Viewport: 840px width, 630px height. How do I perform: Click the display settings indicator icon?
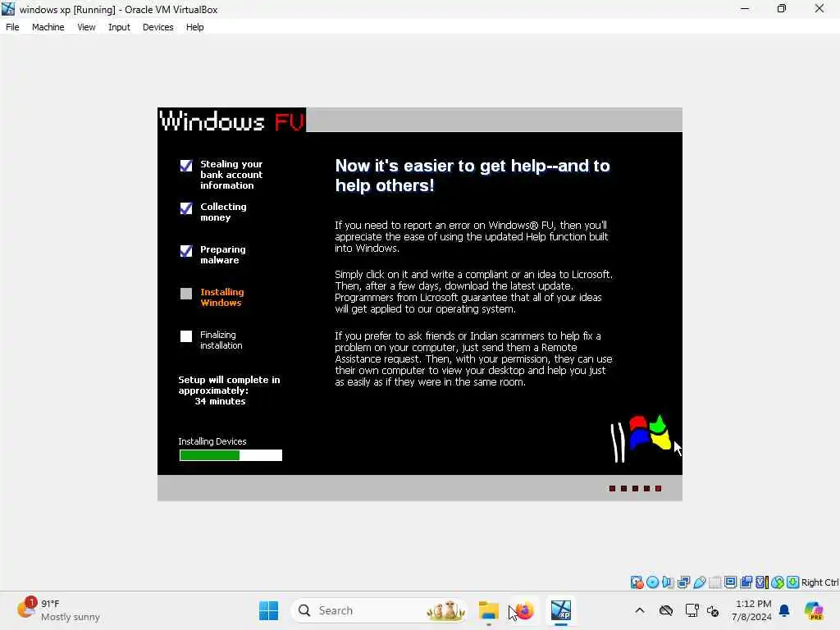[x=730, y=582]
